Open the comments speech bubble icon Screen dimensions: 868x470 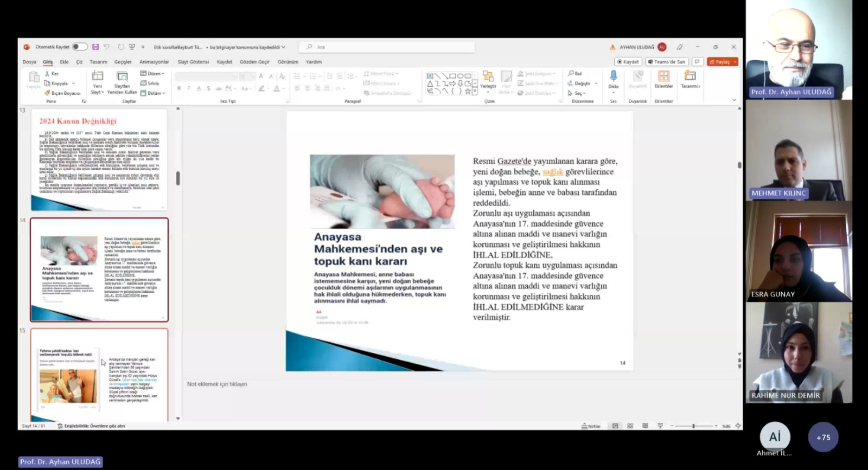pos(698,62)
